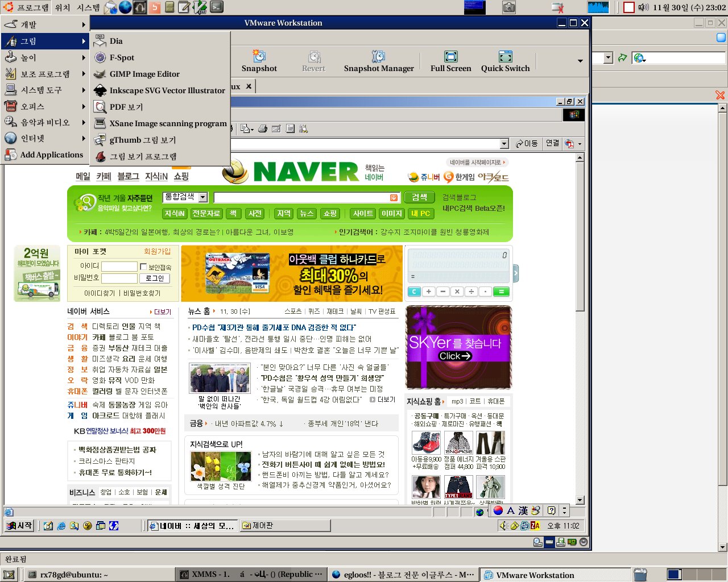Expand the 오피스 menu category
The height and width of the screenshot is (582, 728).
click(x=44, y=106)
